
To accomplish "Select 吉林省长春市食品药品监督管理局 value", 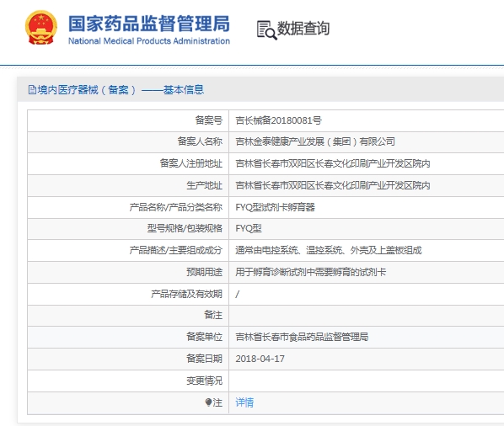I will pos(302,337).
